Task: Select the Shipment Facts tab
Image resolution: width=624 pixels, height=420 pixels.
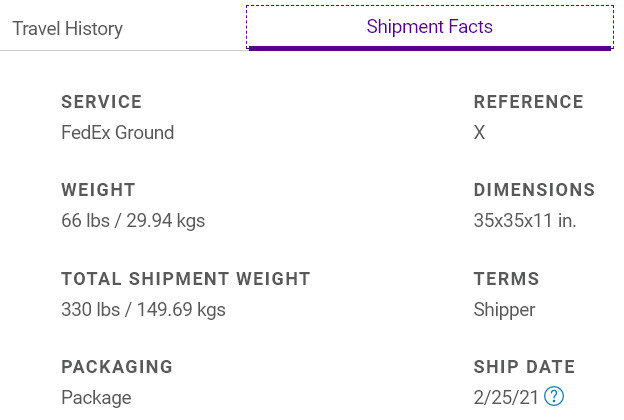Action: pyautogui.click(x=429, y=27)
